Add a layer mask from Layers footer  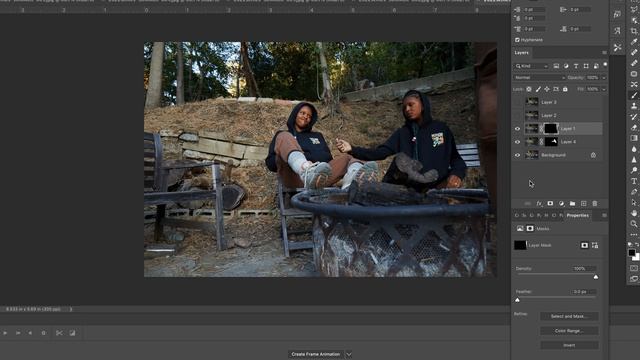click(x=550, y=203)
